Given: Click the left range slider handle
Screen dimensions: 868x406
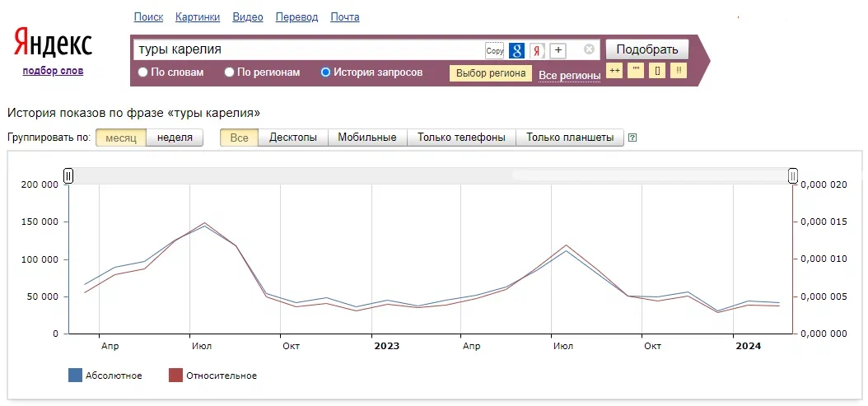Looking at the screenshot, I should [68, 176].
